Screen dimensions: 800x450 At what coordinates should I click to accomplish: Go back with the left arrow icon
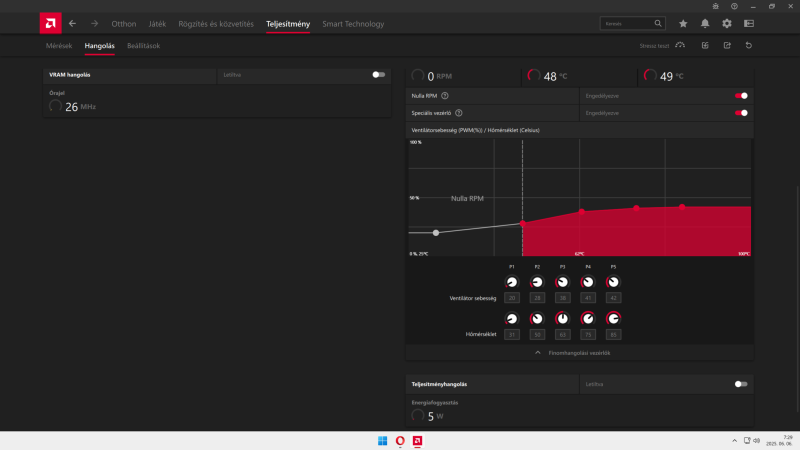72,23
